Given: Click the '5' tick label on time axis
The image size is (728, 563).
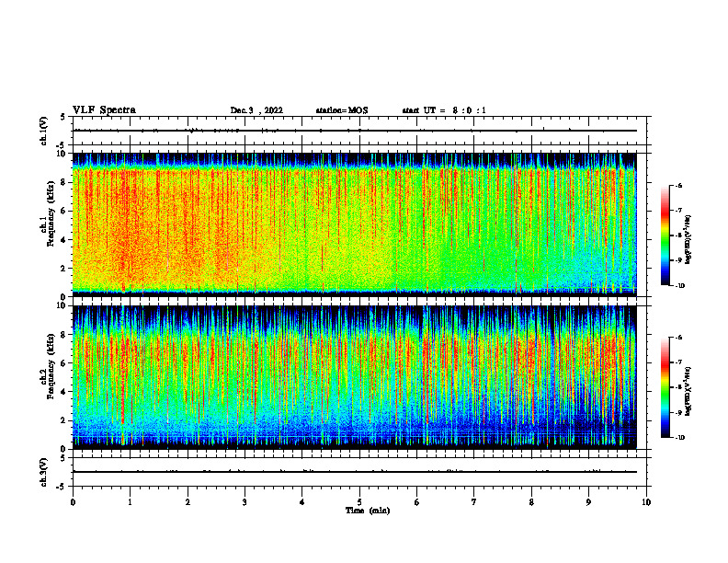Looking at the screenshot, I should point(359,502).
